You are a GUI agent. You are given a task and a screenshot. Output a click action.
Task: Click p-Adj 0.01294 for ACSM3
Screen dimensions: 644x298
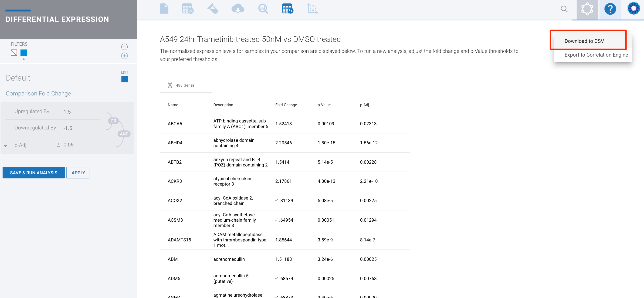(368, 220)
